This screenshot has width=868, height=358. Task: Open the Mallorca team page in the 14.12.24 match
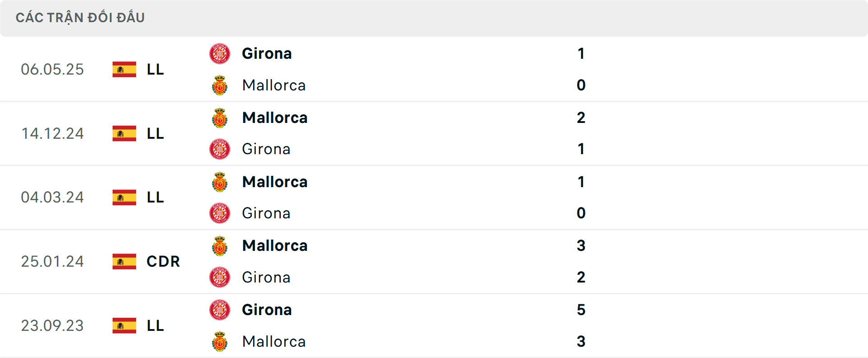tap(274, 118)
